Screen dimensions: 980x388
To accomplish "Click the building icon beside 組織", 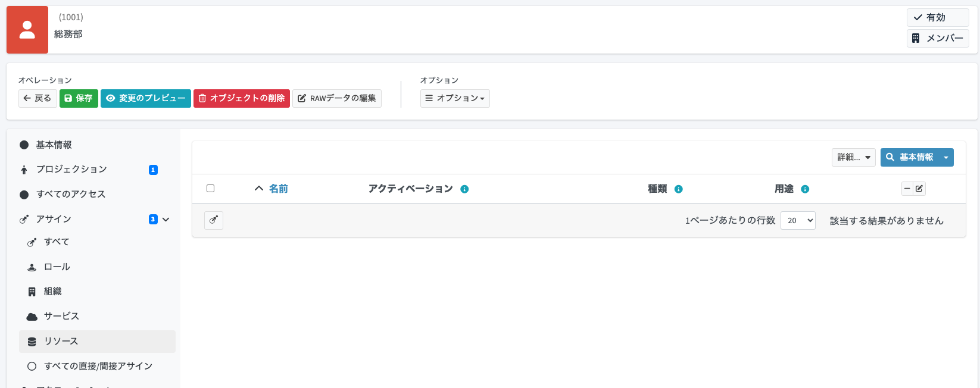I will tap(32, 292).
